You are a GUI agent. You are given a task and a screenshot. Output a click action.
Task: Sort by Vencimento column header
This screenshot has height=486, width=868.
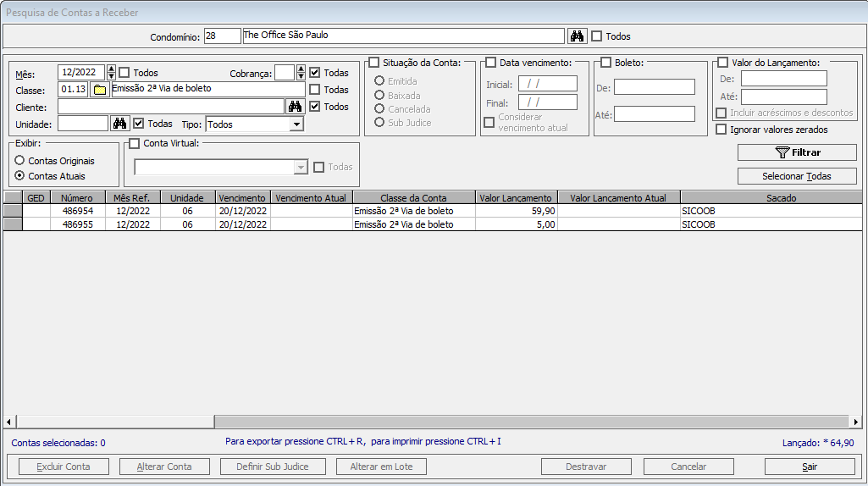242,197
